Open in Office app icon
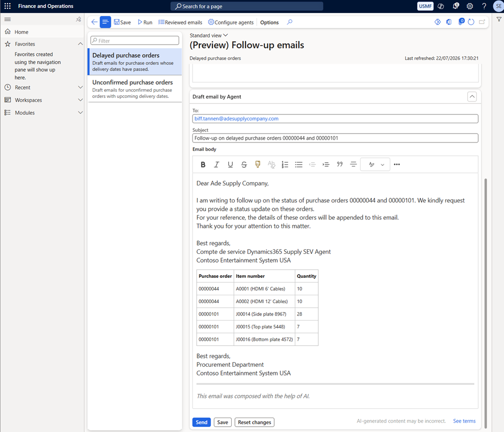Screen dimensions: 504x432 (x=449, y=22)
